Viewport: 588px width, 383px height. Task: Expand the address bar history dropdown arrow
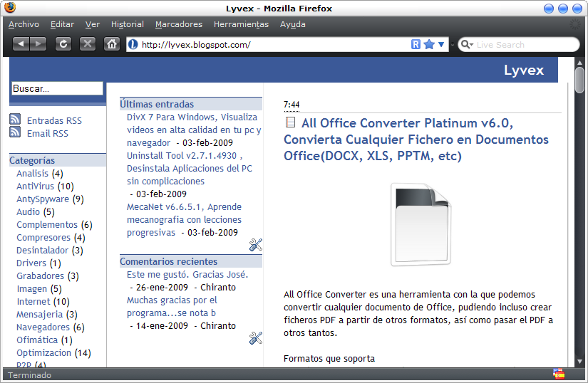point(441,44)
